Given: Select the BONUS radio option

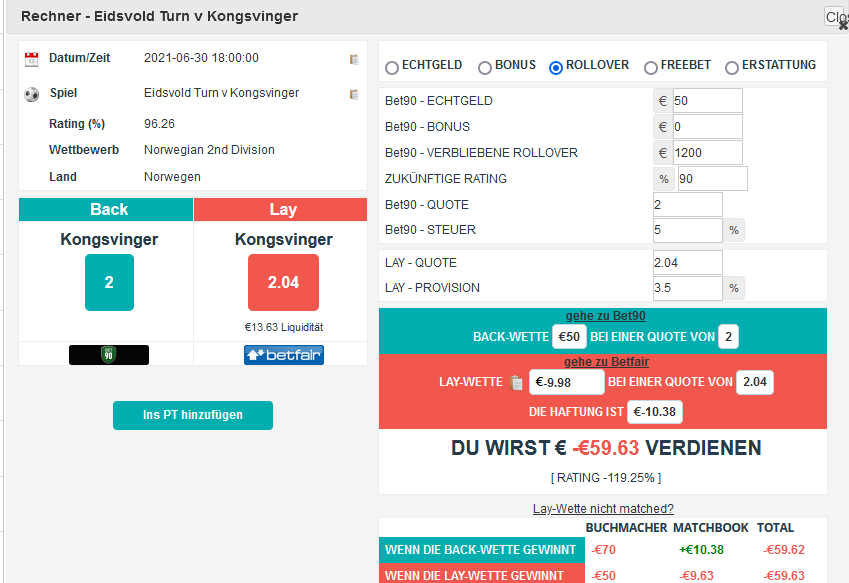Looking at the screenshot, I should tap(485, 68).
